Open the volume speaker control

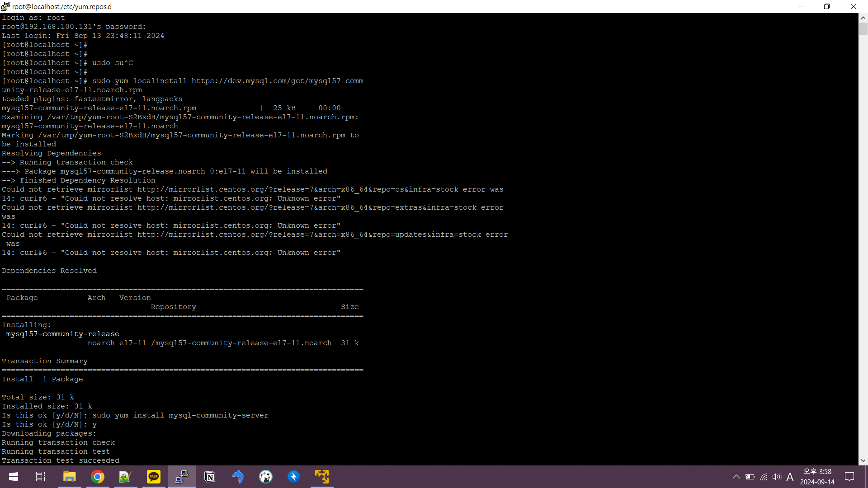click(x=776, y=477)
